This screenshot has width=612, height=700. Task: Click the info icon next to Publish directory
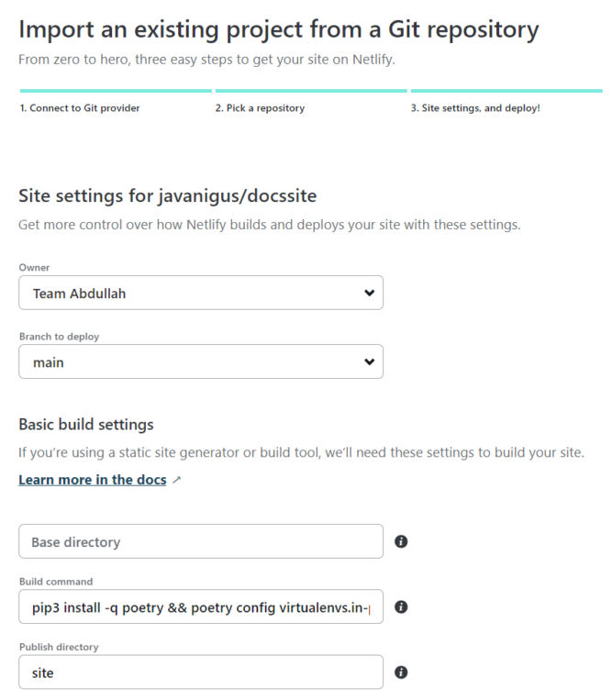(401, 672)
